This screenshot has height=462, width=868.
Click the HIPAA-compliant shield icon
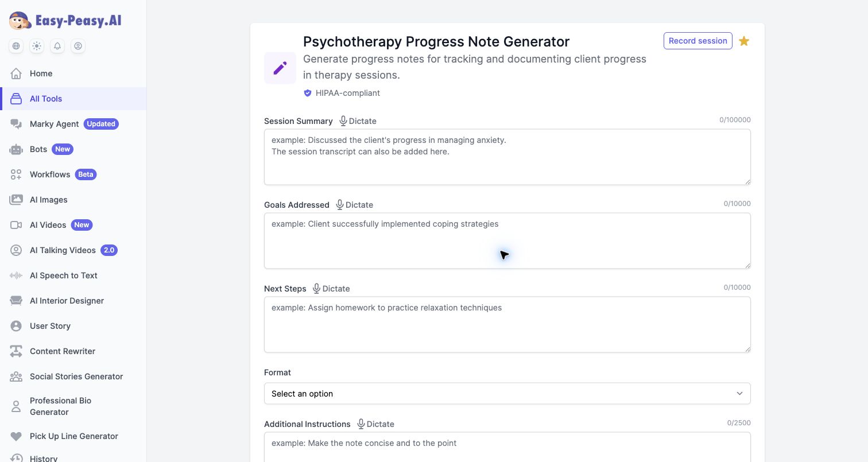click(307, 93)
